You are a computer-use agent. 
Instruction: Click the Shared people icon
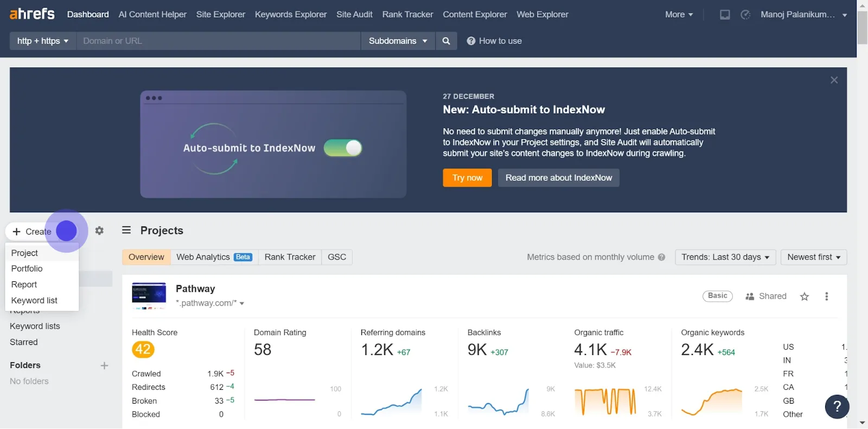(750, 296)
